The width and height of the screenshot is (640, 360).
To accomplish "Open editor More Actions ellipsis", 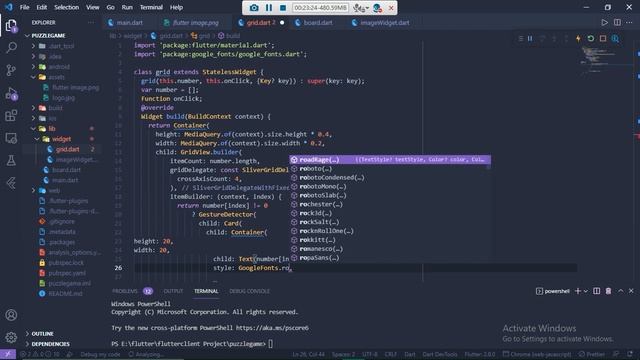I will (629, 23).
